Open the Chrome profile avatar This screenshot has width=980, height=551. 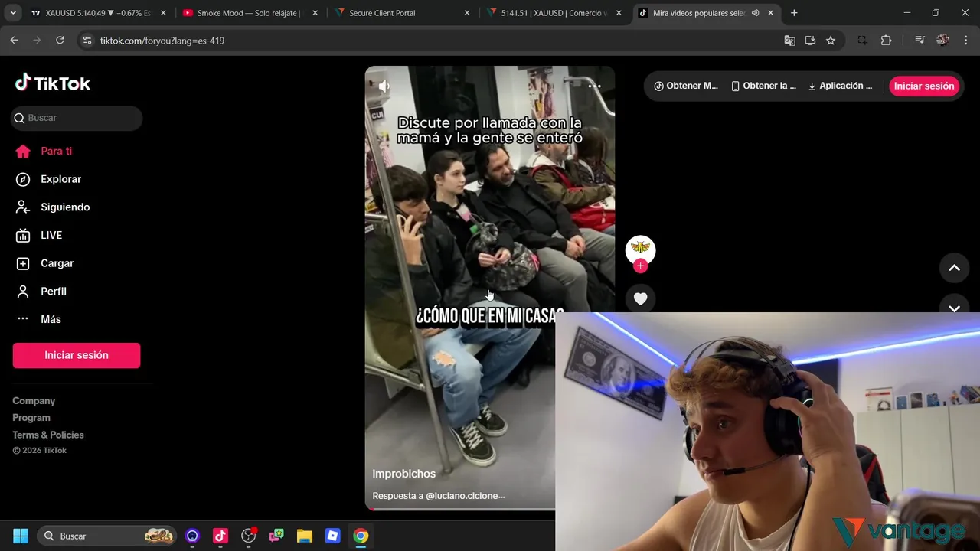pos(942,41)
